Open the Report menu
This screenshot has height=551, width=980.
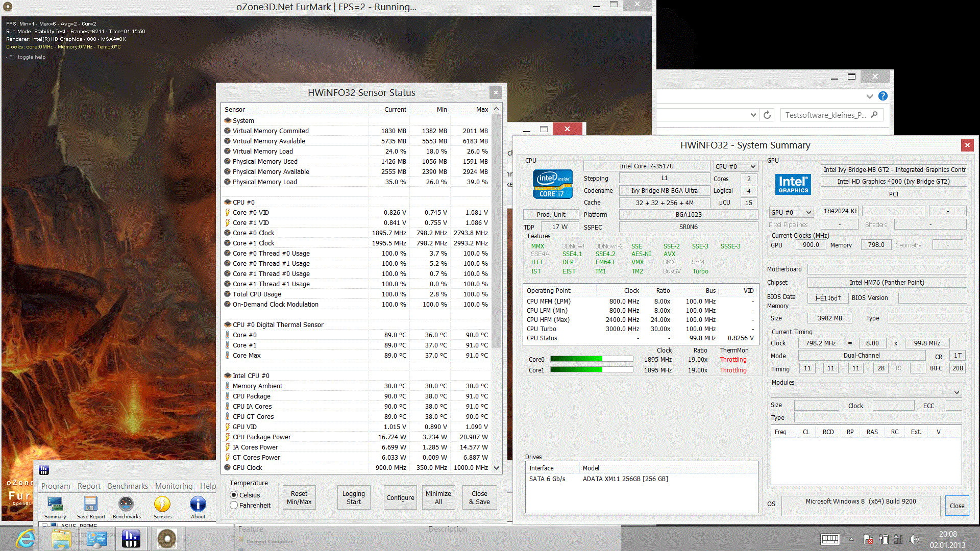[89, 486]
